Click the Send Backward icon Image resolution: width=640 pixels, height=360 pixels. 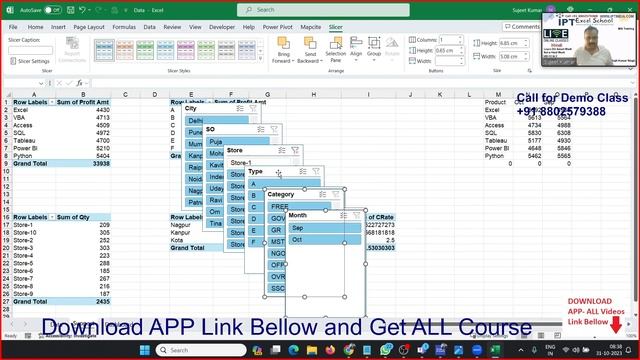tap(310, 43)
